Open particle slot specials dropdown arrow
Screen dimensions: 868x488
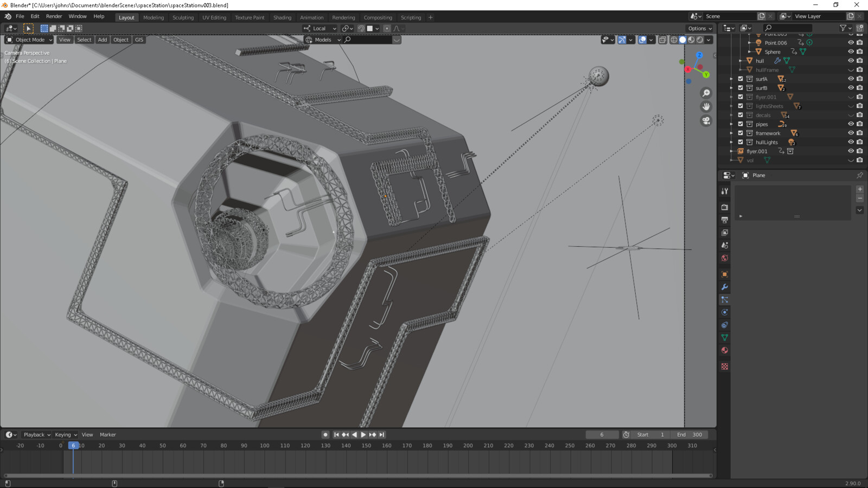(x=859, y=210)
